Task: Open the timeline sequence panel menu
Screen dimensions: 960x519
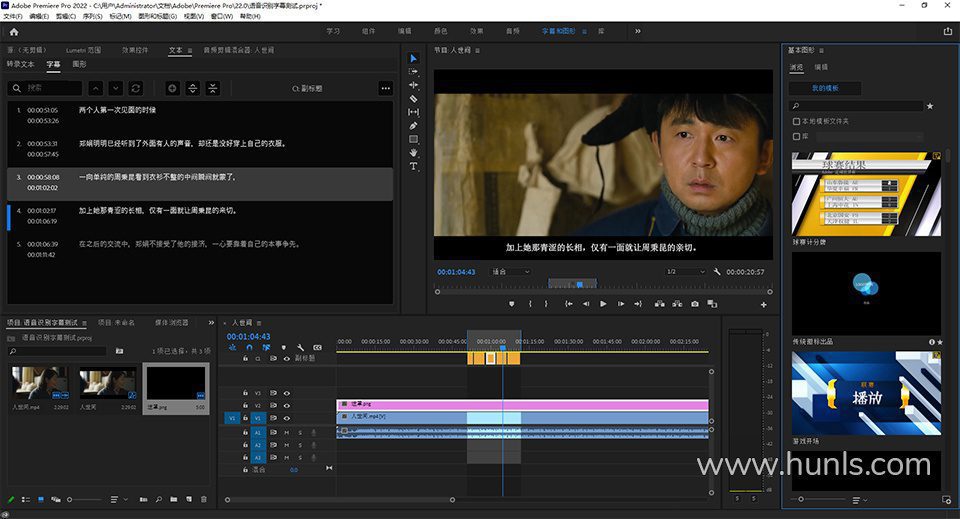Action: pyautogui.click(x=259, y=323)
